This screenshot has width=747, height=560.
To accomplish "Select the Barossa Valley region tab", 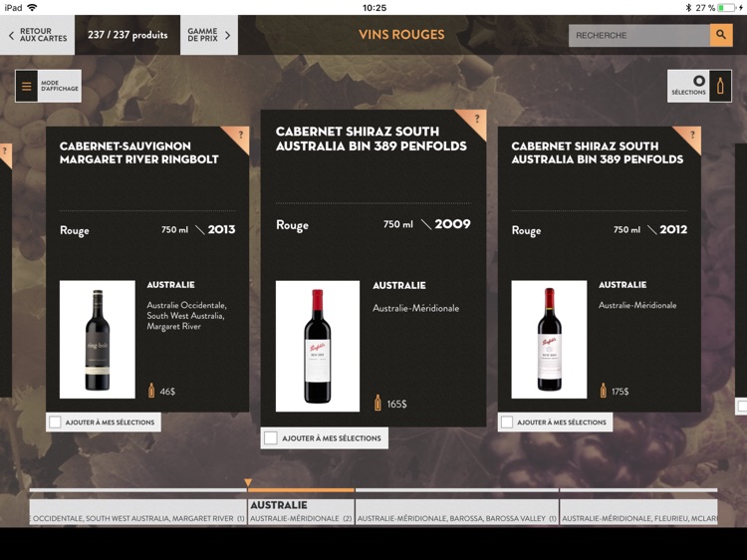I will coord(457,511).
